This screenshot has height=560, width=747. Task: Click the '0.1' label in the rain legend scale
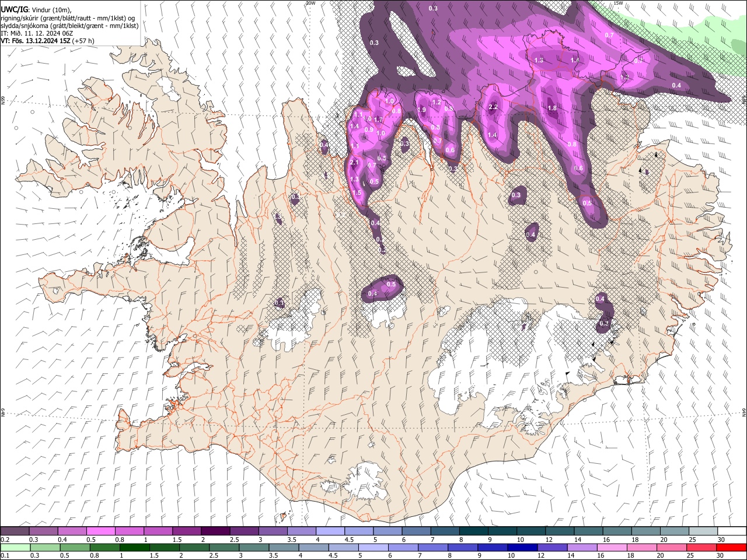tap(5, 556)
